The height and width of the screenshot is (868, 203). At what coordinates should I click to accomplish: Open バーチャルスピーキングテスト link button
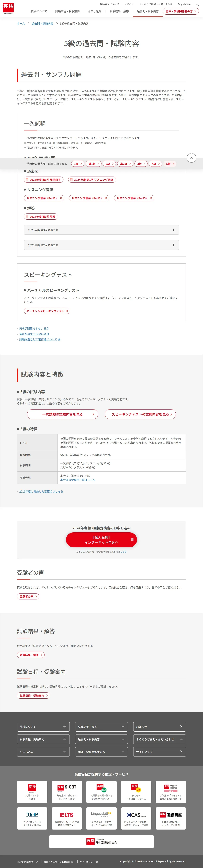click(x=47, y=311)
